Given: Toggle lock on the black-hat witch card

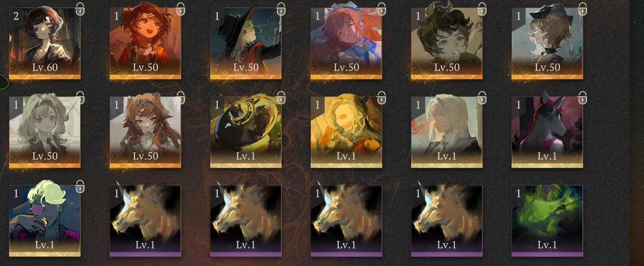Looking at the screenshot, I should click(x=281, y=8).
